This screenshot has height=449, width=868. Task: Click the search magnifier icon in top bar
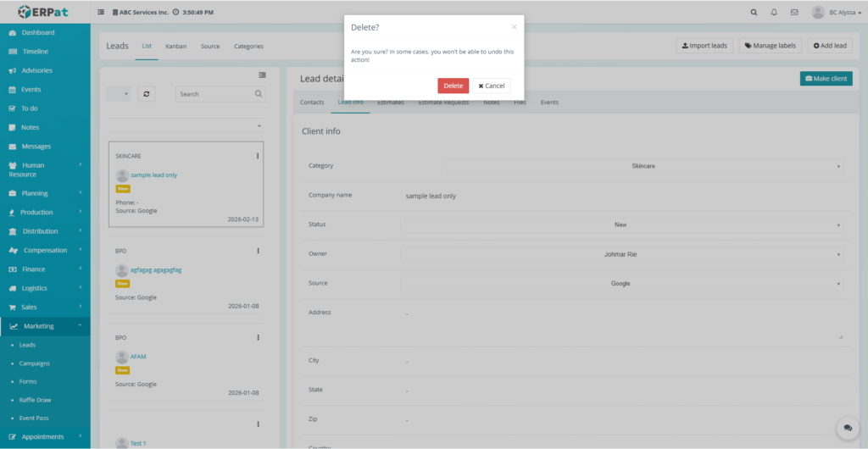(x=754, y=13)
